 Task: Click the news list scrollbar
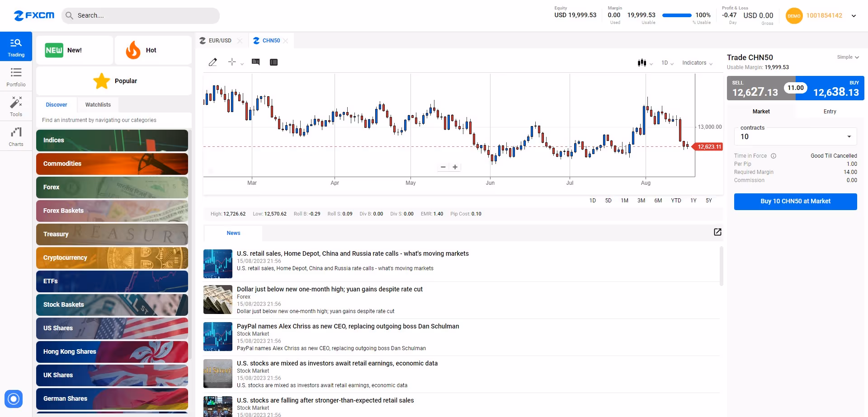click(x=721, y=267)
